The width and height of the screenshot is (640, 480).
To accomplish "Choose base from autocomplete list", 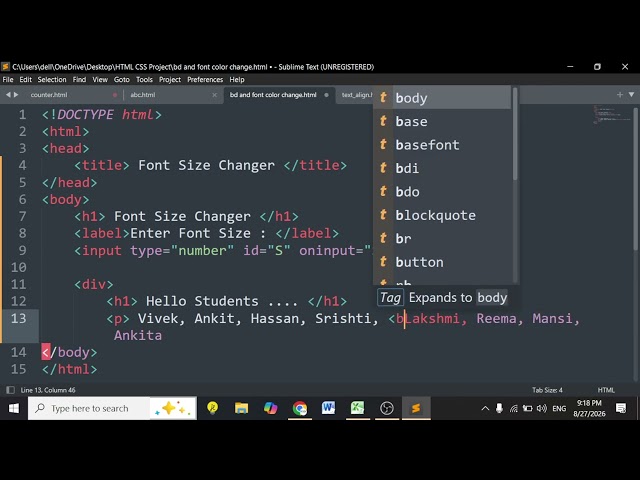I will [x=442, y=121].
